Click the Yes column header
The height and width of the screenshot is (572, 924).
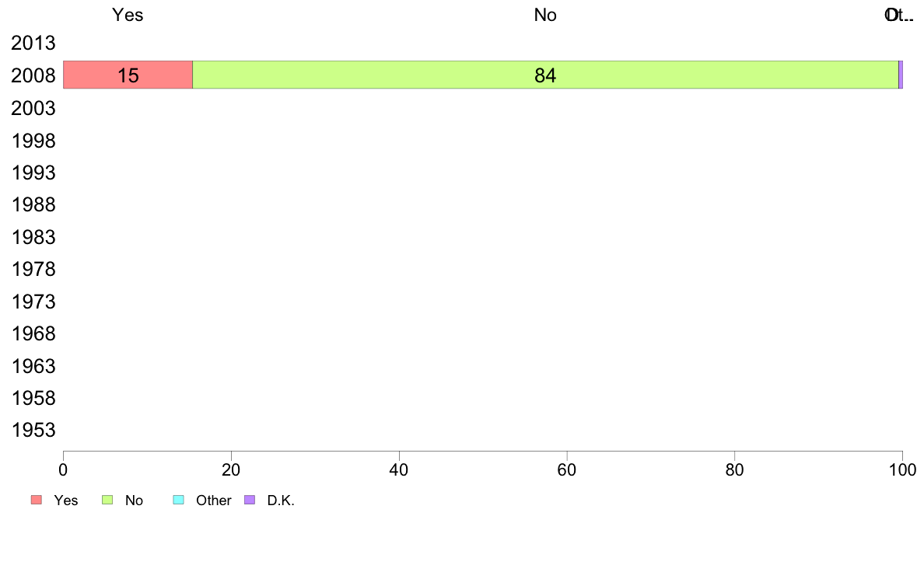click(128, 15)
